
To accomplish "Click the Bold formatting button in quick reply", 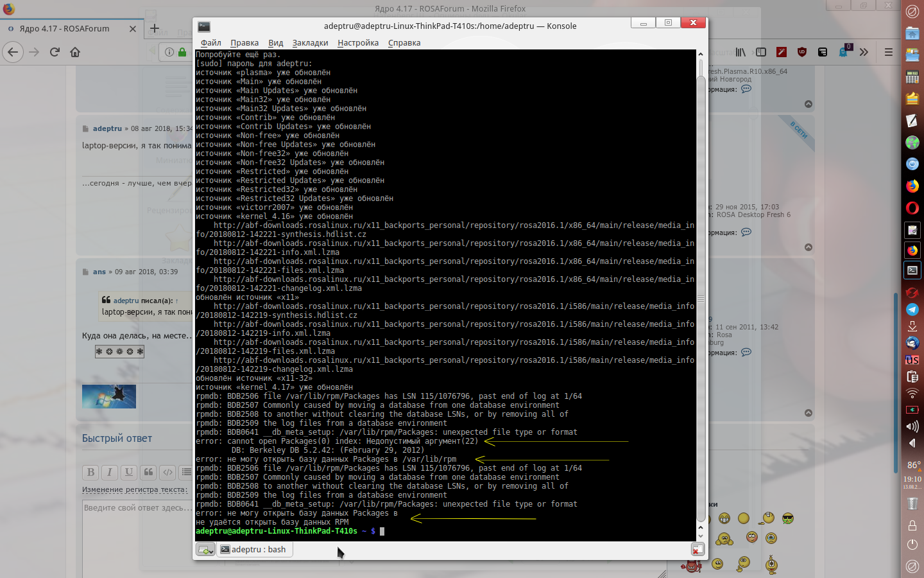I will [x=90, y=472].
